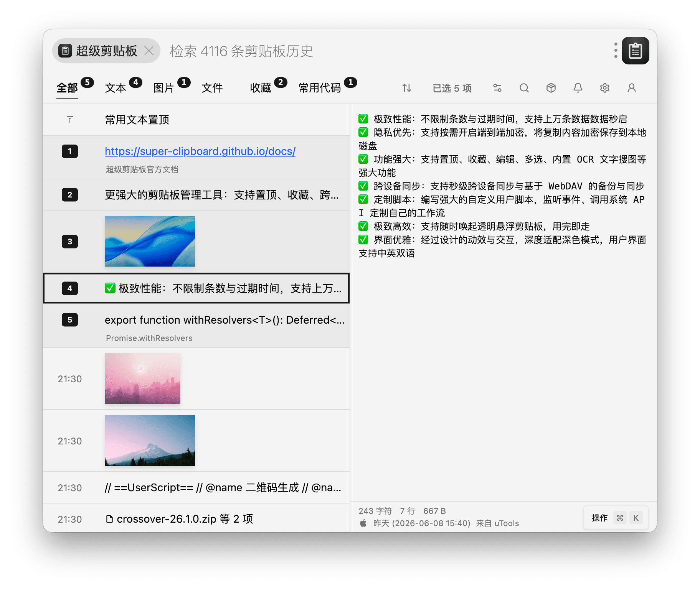Click the 243 字符 status text
The image size is (700, 589).
375,511
